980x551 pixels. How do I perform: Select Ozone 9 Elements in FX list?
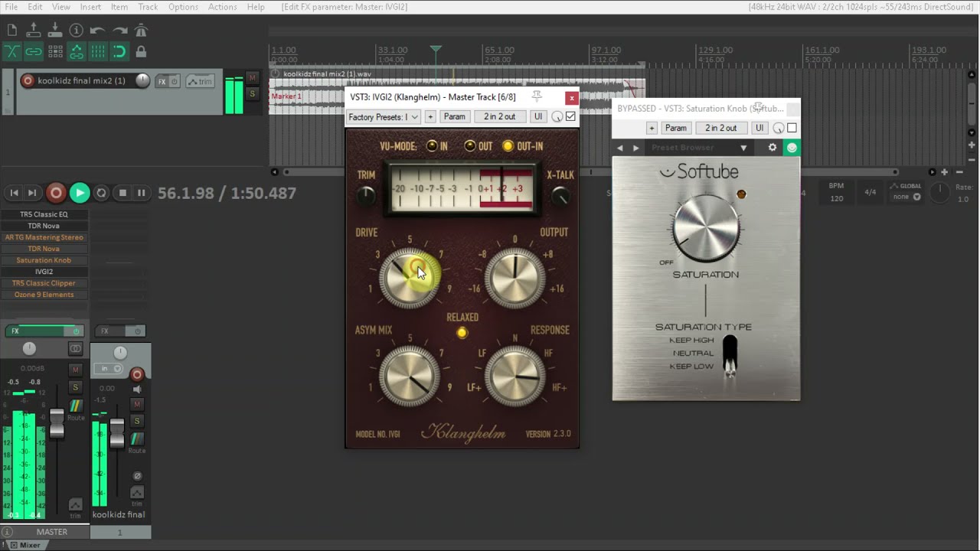(44, 295)
